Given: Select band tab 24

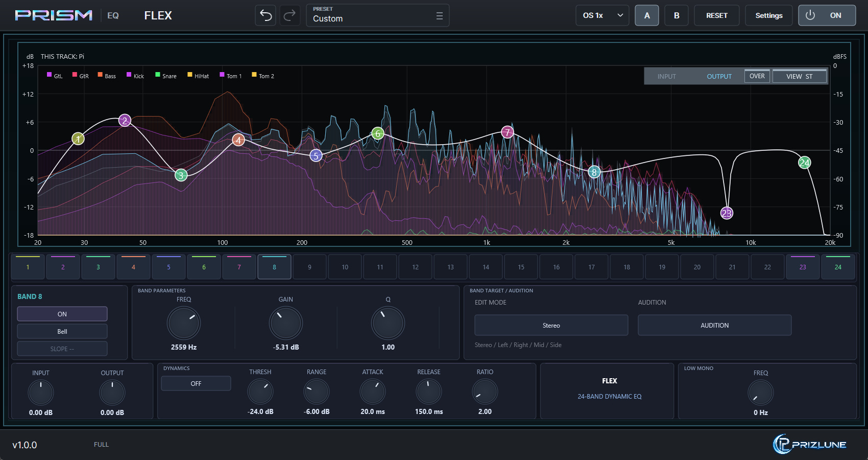Looking at the screenshot, I should 838,267.
